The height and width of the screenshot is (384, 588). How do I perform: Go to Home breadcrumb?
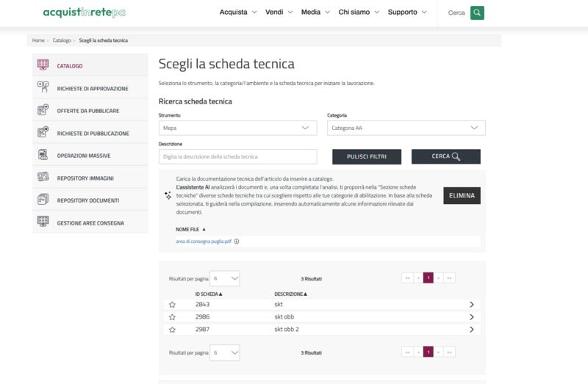tap(38, 40)
